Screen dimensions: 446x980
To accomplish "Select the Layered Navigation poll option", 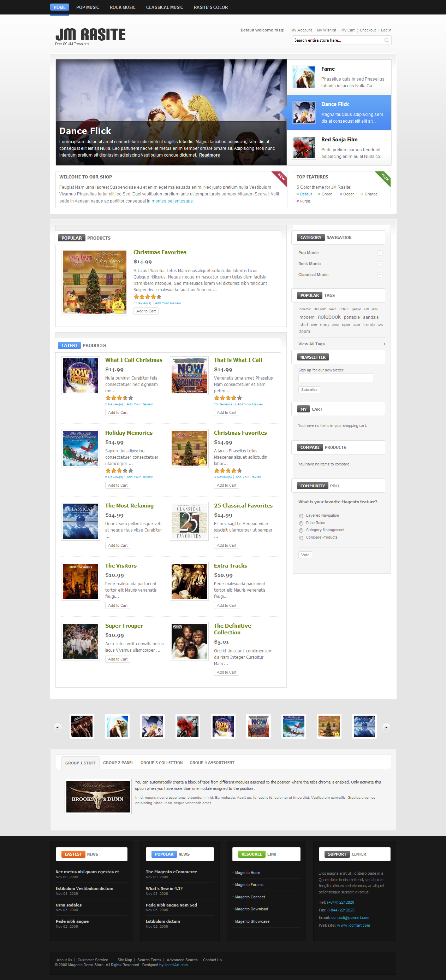I will coord(301,516).
